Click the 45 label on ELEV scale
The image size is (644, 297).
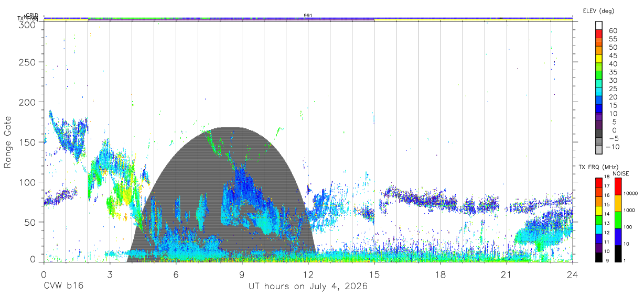tap(613, 56)
